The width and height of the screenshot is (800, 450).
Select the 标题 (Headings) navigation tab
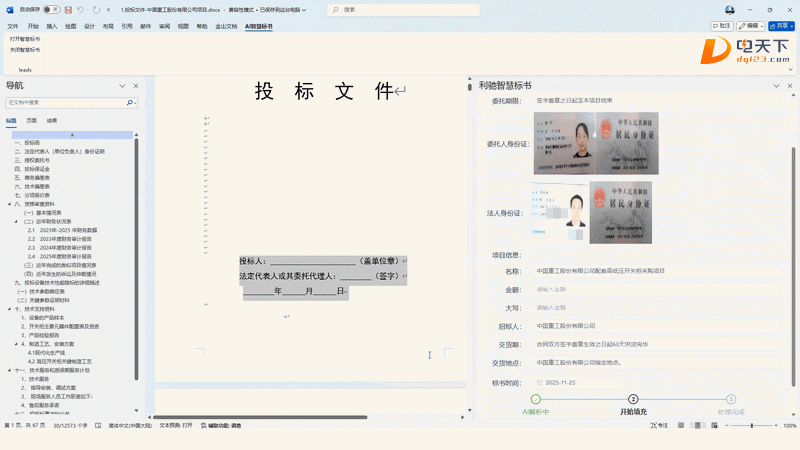[x=11, y=120]
